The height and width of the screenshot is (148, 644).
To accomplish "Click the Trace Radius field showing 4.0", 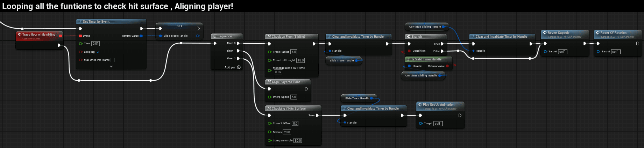I will click(293, 52).
